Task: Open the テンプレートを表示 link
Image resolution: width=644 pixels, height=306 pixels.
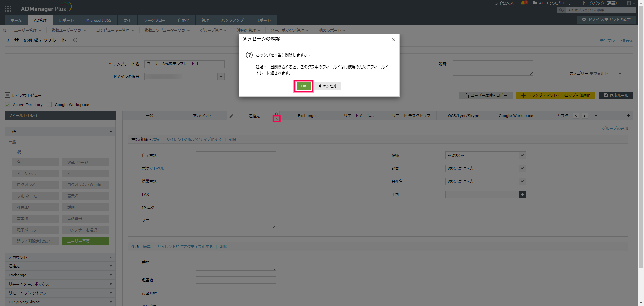Action: click(x=616, y=41)
